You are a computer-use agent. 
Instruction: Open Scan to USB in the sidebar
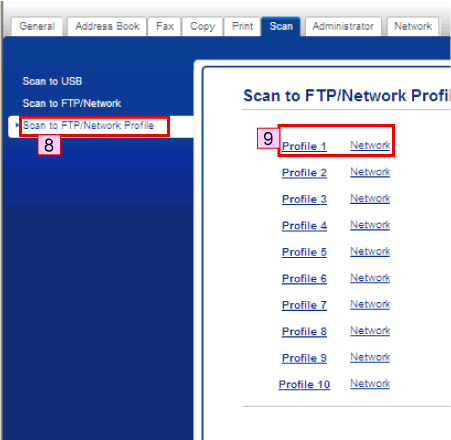52,81
